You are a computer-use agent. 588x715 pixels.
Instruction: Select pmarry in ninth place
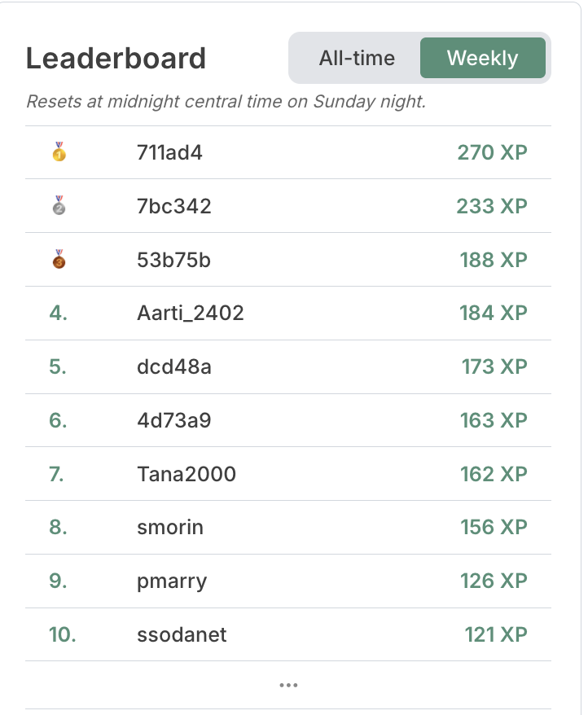172,581
